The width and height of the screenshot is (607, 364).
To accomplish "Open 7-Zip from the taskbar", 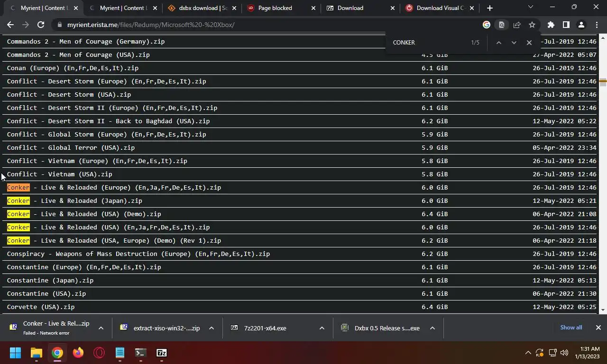I will click(162, 353).
